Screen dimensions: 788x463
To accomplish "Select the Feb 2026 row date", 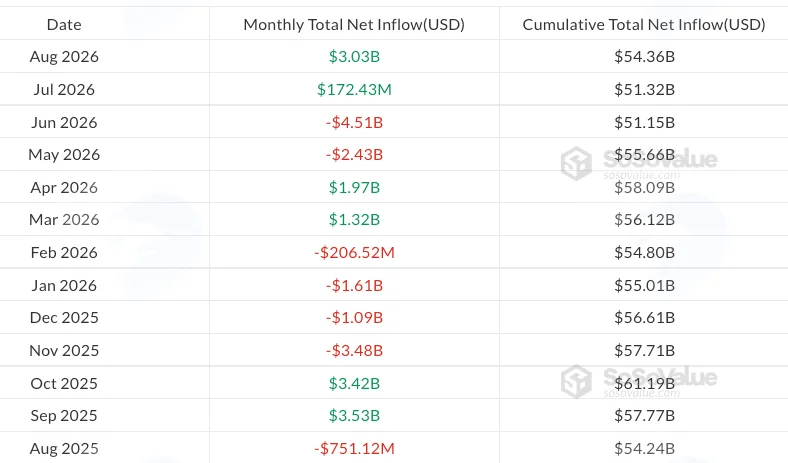I will point(64,252).
